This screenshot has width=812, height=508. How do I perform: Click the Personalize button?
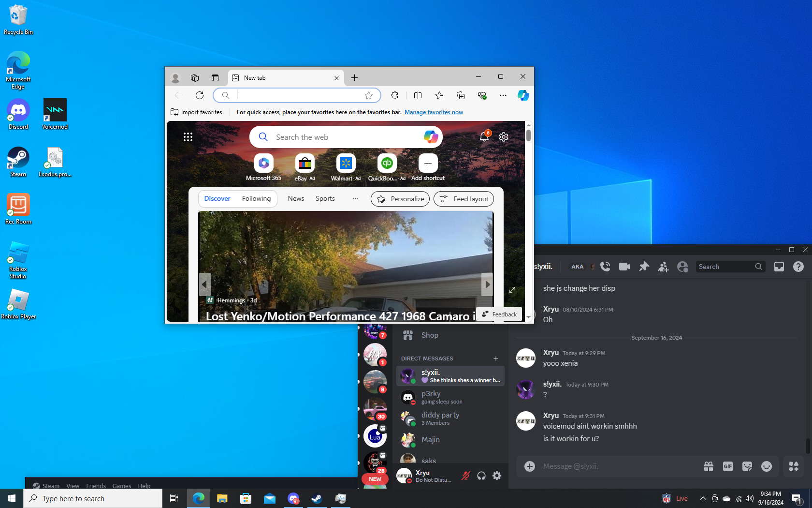(400, 199)
